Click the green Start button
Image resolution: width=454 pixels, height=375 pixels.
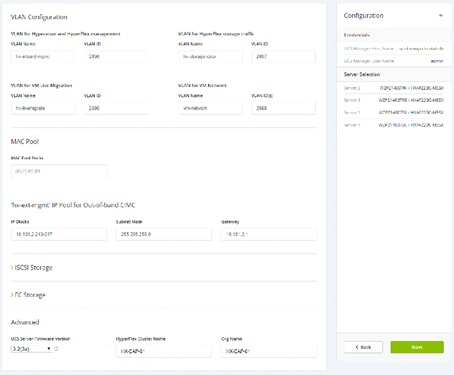coord(417,347)
